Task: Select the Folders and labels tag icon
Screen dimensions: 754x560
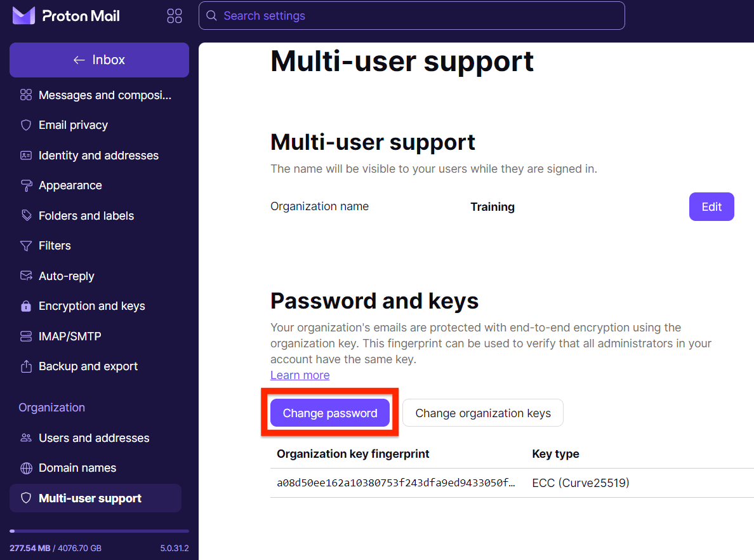Action: 25,215
